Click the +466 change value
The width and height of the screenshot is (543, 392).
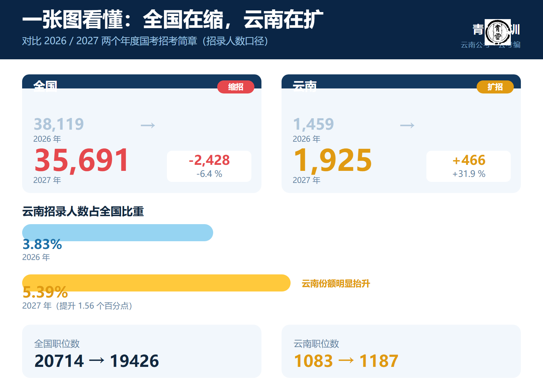[469, 160]
